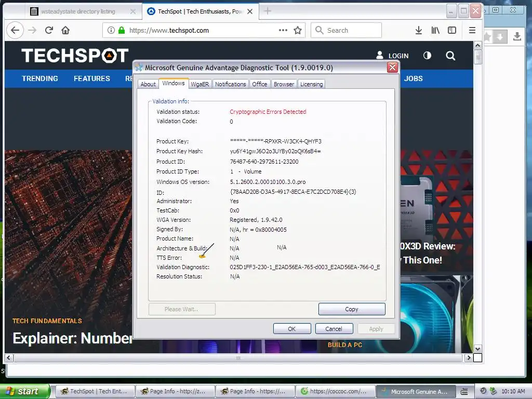The height and width of the screenshot is (399, 532).
Task: Click vertical scrollbar down arrow in Firefox
Action: (478, 349)
